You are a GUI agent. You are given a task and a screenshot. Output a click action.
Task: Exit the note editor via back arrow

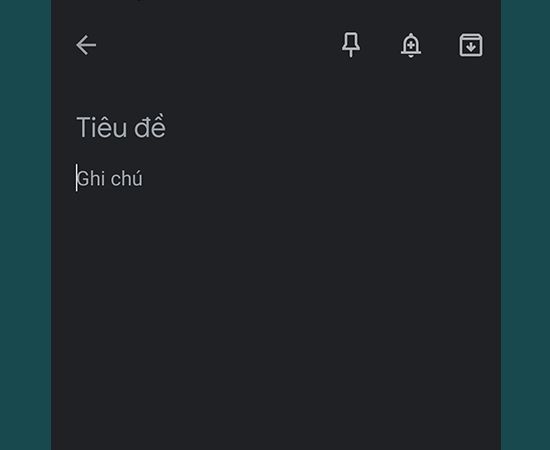(x=86, y=45)
